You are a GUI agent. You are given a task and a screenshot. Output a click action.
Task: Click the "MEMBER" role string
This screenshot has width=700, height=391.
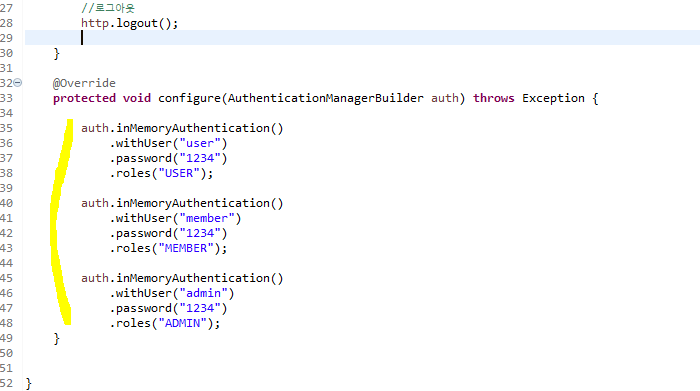[x=186, y=248]
